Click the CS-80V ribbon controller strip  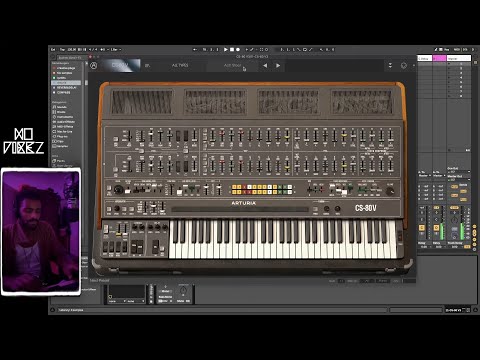coord(240,209)
